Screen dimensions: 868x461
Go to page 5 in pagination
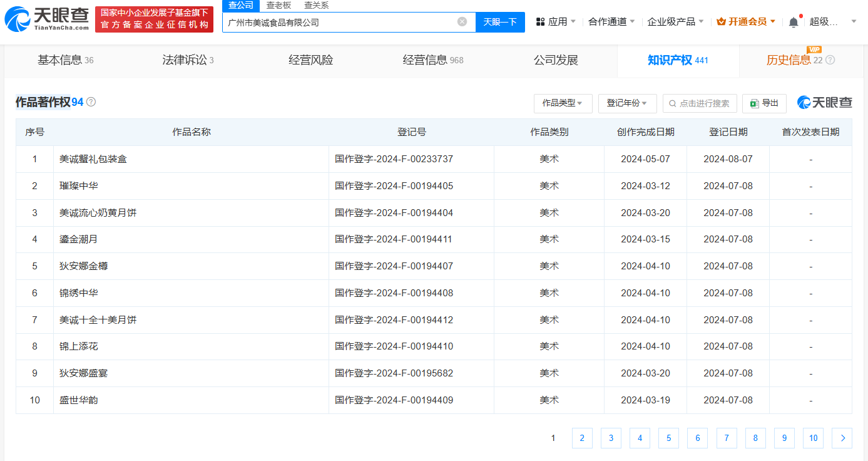click(668, 438)
